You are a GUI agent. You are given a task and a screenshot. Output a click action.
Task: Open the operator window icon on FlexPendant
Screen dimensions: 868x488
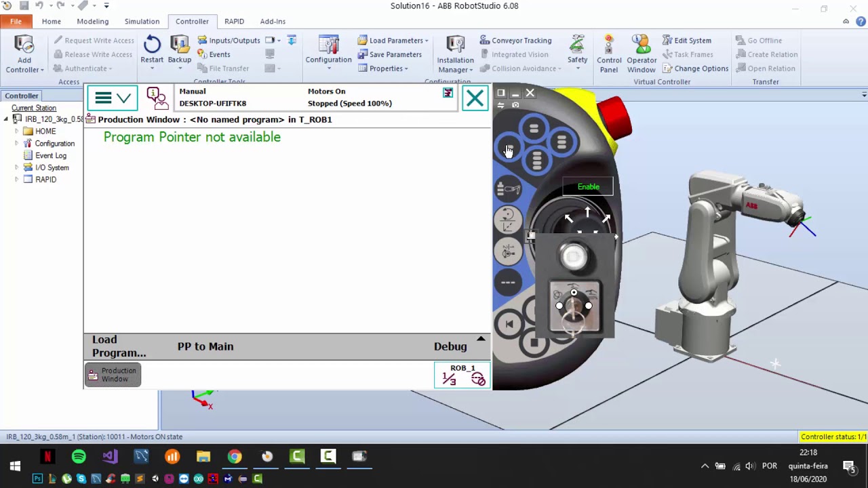click(157, 98)
